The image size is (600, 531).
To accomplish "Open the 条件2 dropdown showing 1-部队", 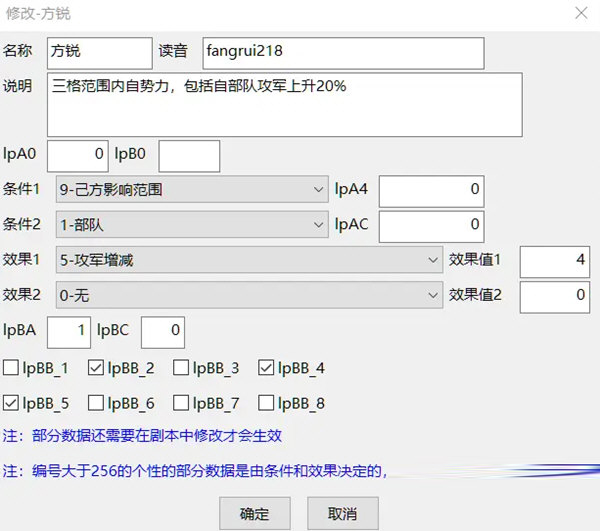I will 192,224.
